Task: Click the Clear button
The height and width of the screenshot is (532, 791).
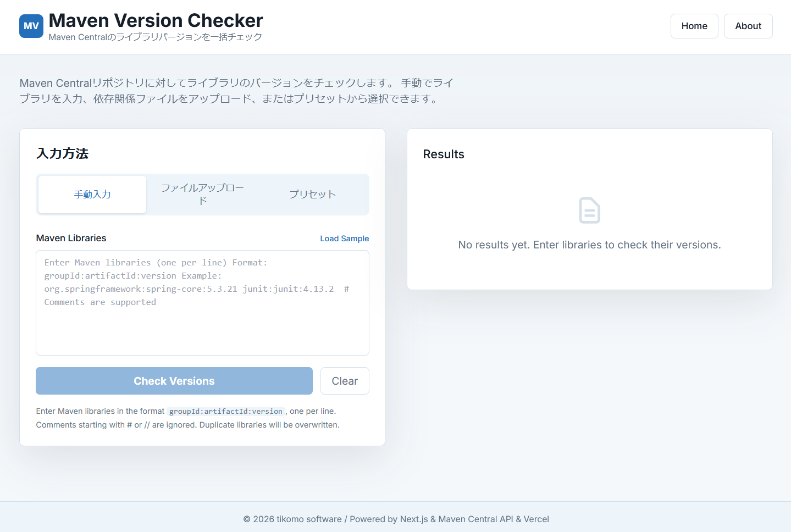Action: click(345, 381)
